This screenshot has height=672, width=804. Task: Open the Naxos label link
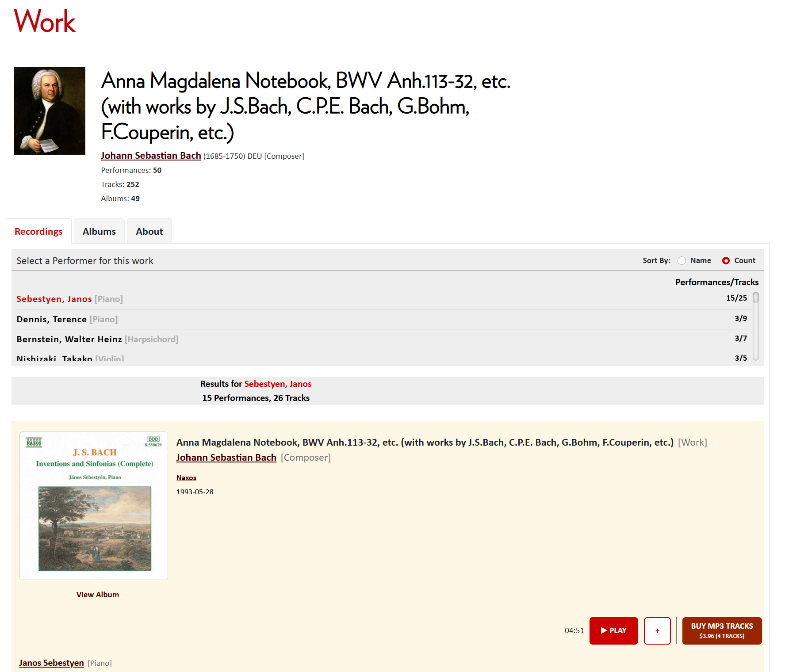[186, 477]
